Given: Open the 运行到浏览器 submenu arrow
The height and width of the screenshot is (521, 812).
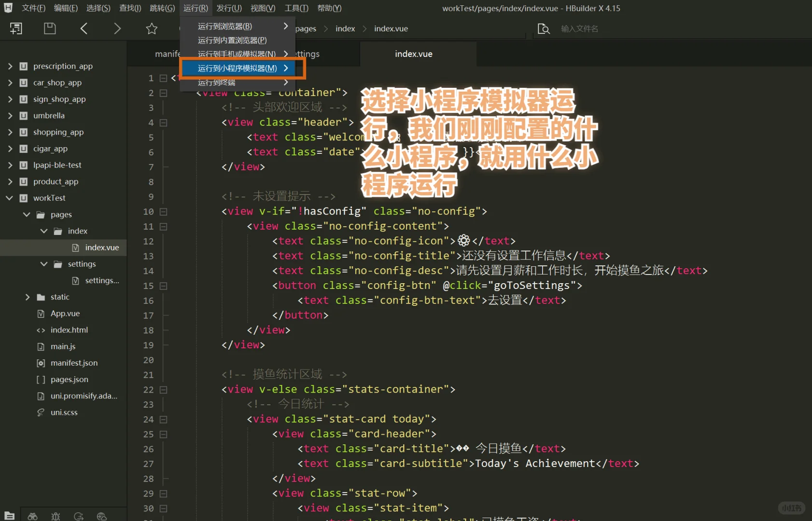Looking at the screenshot, I should 285,26.
